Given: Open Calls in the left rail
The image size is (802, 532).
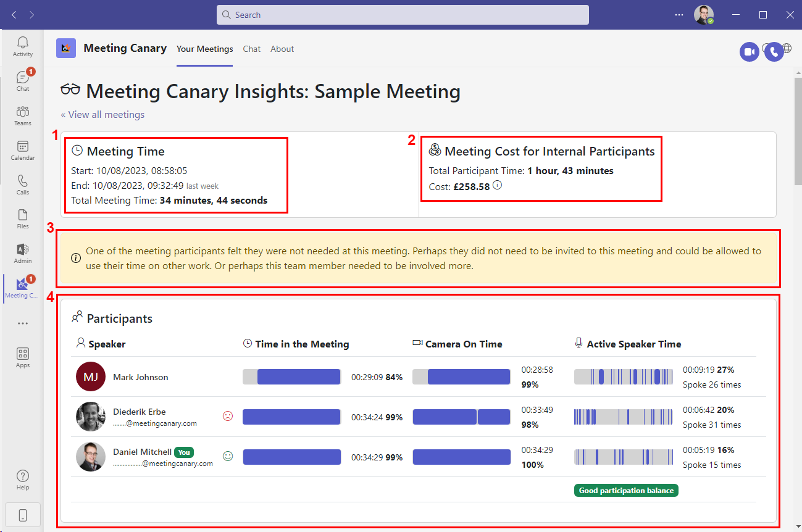Looking at the screenshot, I should click(23, 185).
